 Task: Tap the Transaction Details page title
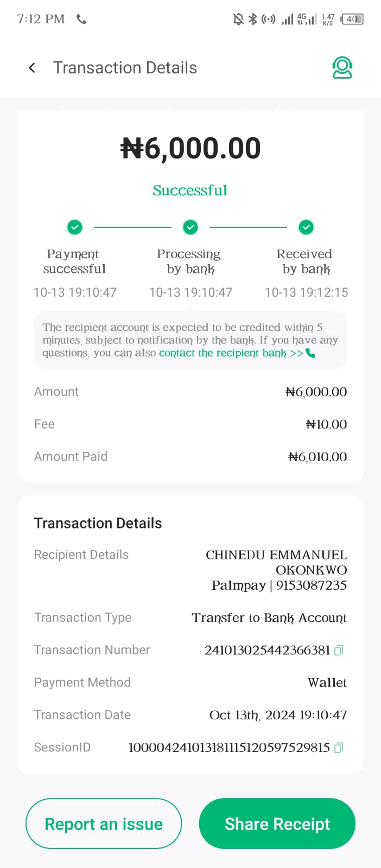click(x=125, y=68)
